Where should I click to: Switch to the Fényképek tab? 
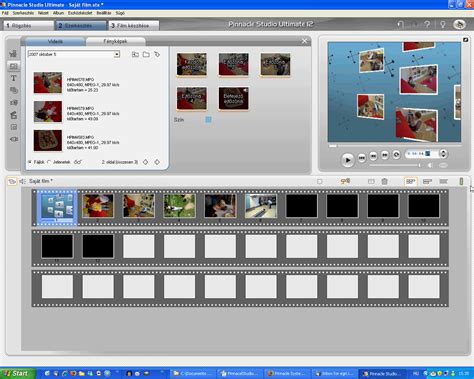tap(115, 42)
